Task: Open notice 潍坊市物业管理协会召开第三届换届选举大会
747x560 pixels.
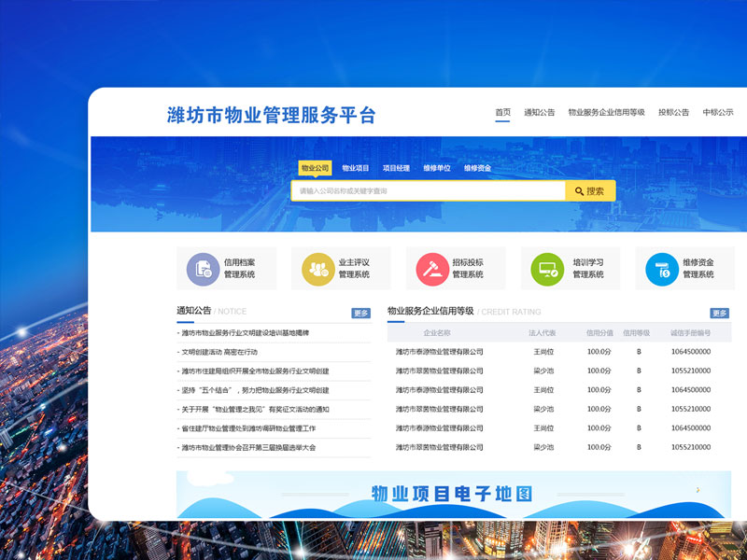Action: [x=248, y=447]
